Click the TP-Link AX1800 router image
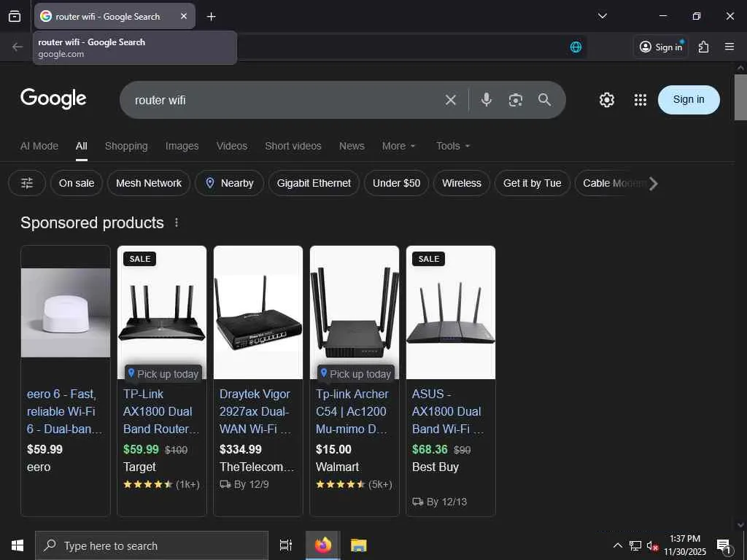 [x=162, y=312]
